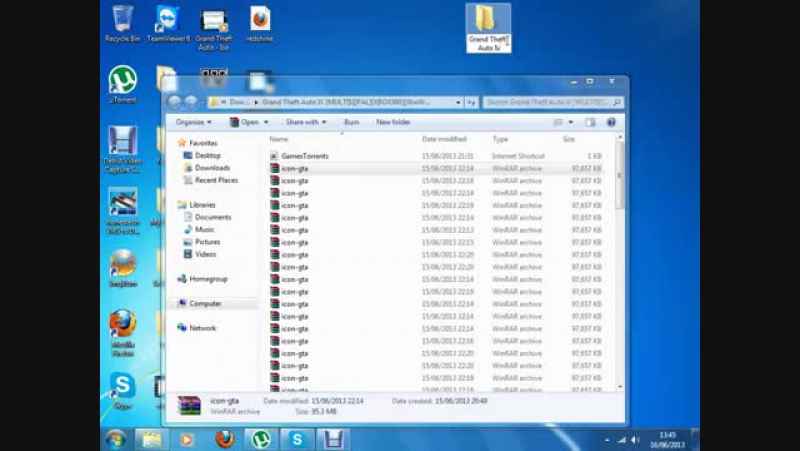
Task: Expand the view options dropdown arrow
Action: click(x=570, y=122)
